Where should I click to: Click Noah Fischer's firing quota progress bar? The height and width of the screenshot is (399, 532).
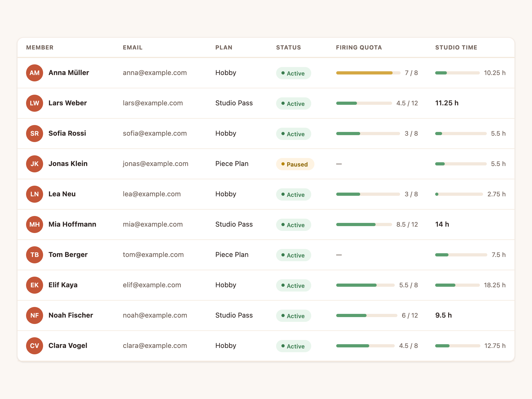click(x=367, y=315)
